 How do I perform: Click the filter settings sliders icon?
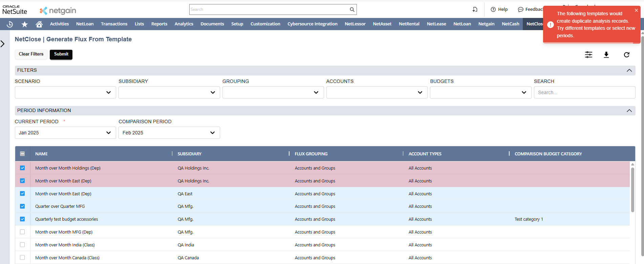click(x=588, y=54)
